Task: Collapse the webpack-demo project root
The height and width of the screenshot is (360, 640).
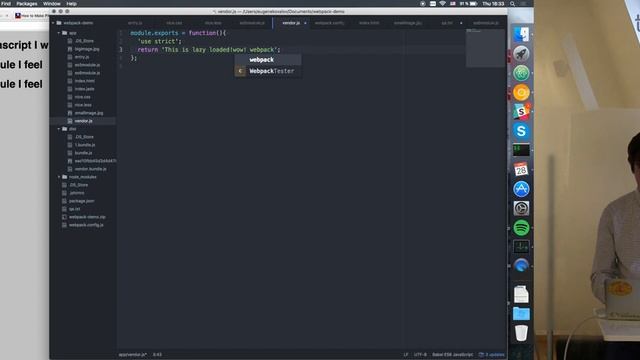Action: (x=53, y=23)
